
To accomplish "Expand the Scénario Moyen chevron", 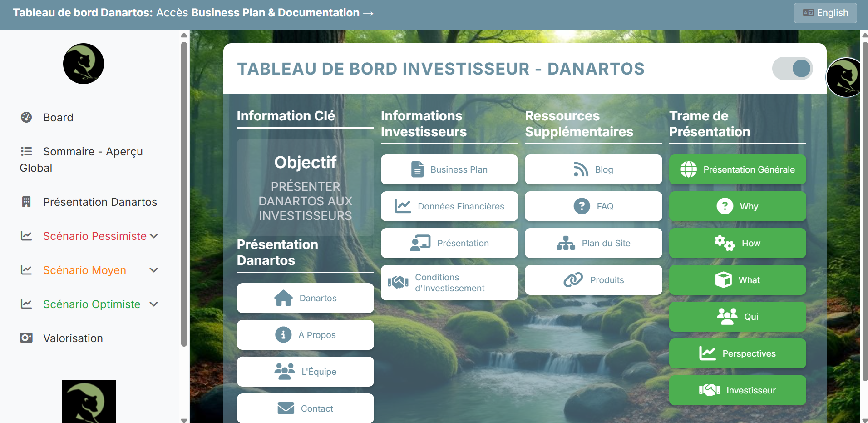I will 154,270.
